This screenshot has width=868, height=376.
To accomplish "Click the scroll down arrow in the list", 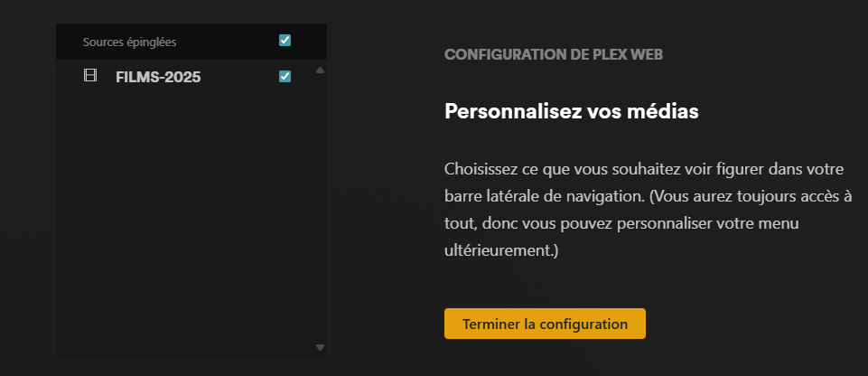I will tap(320, 347).
